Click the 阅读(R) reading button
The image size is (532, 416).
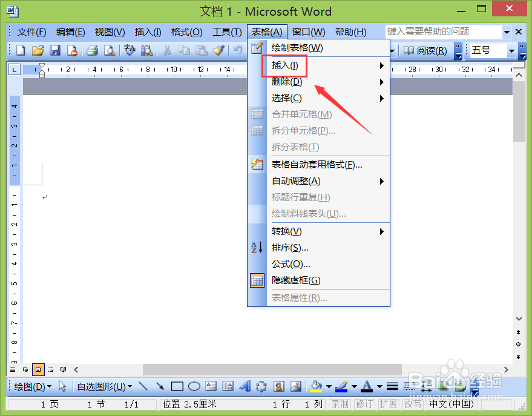tap(425, 51)
